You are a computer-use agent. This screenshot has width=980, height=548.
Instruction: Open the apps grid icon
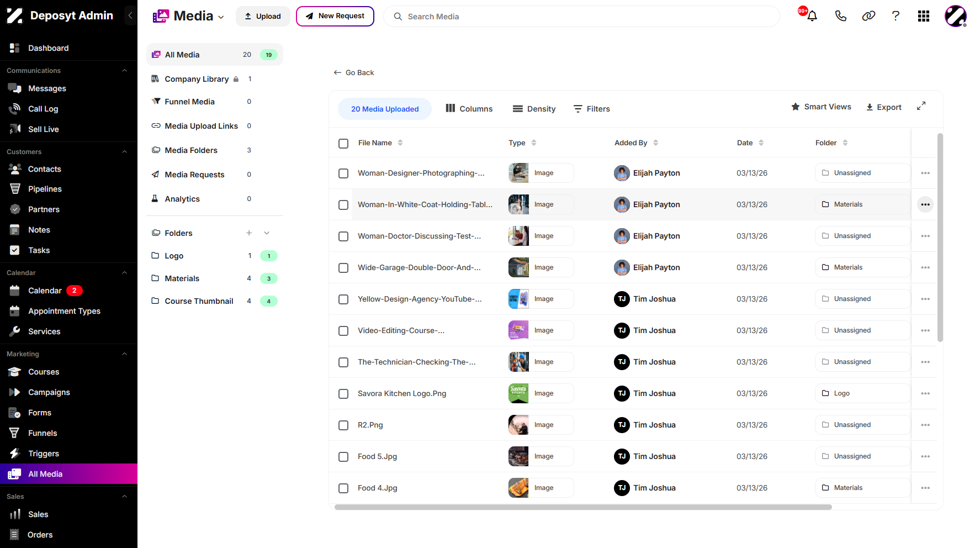[924, 16]
